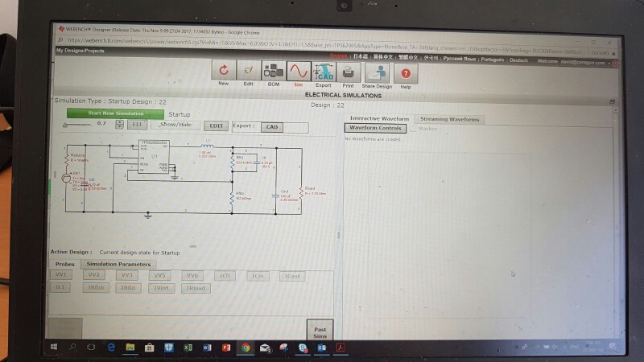Toggle the Marker checkbox
The width and height of the screenshot is (644, 362).
tap(413, 129)
